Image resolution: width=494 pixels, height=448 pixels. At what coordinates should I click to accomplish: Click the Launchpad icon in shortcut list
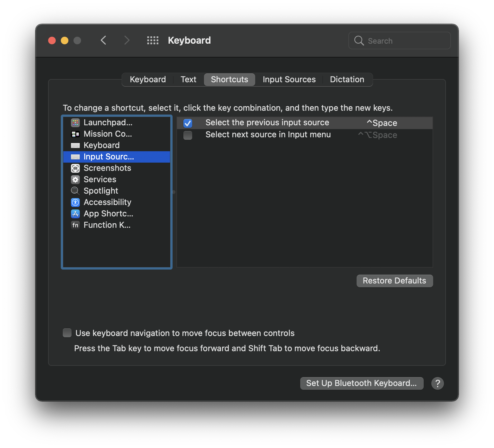(75, 122)
